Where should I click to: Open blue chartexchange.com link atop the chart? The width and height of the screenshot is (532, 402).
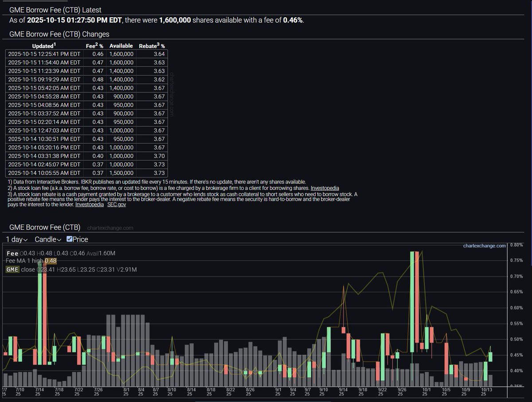point(485,245)
